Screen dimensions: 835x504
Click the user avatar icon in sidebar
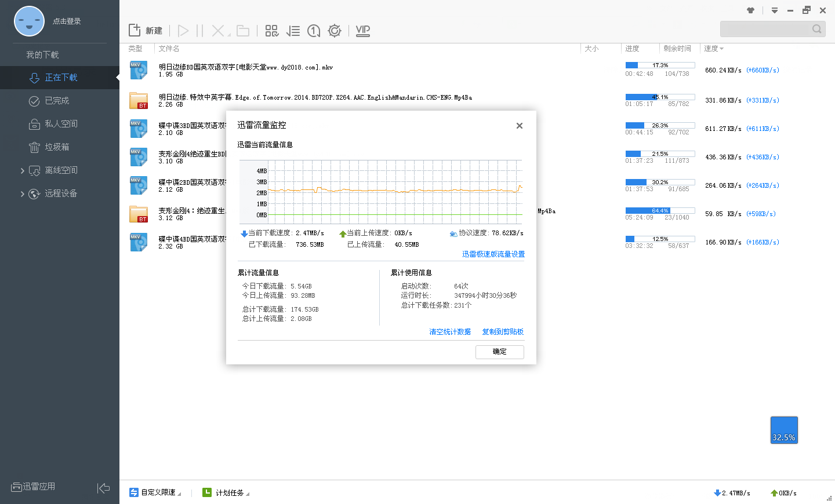(29, 21)
